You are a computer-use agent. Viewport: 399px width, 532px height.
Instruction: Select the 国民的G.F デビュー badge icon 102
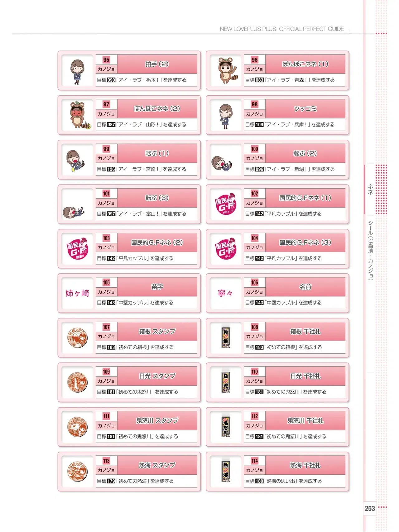tap(226, 204)
